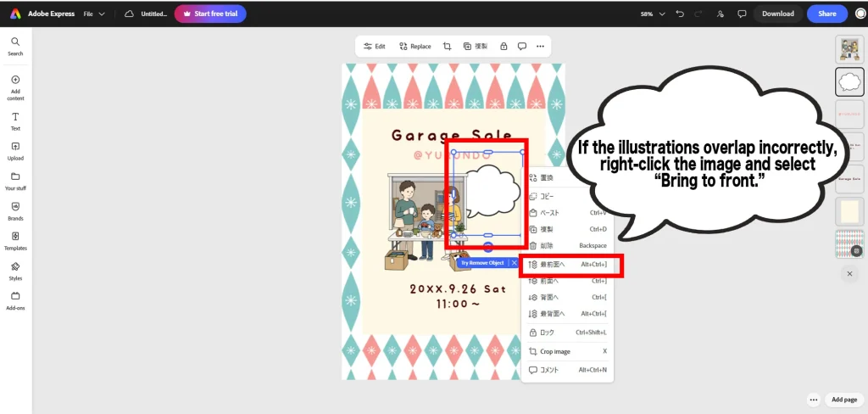Open more options in floating toolbar

540,47
